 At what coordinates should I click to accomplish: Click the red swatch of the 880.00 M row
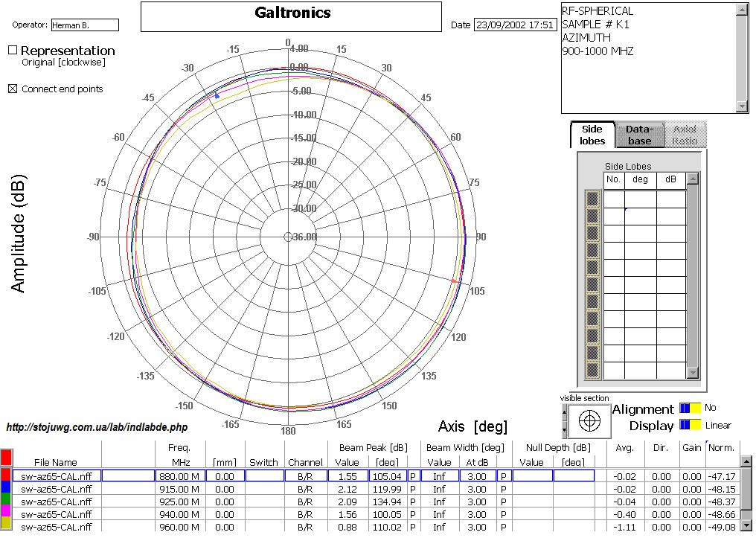pyautogui.click(x=6, y=475)
